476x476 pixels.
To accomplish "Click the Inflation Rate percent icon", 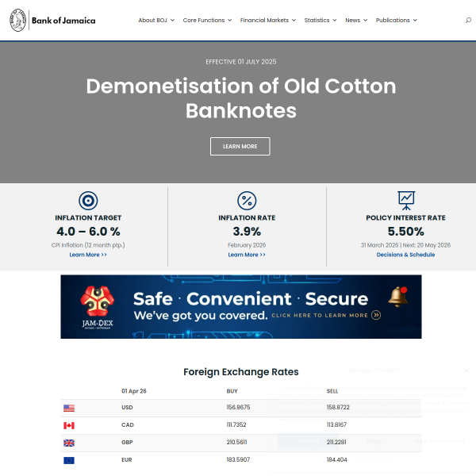I will pos(247,201).
